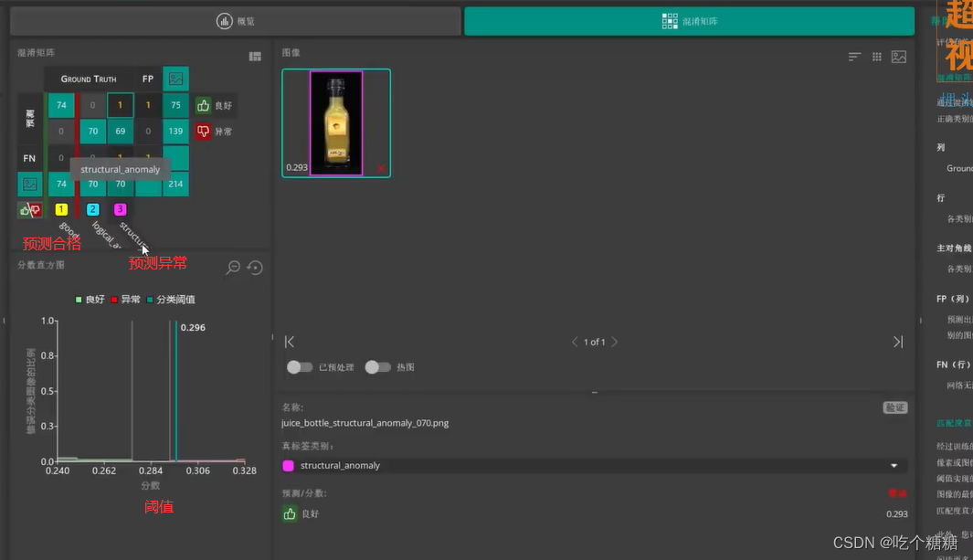Click the red link above prediction score
The image size is (973, 560).
897,493
